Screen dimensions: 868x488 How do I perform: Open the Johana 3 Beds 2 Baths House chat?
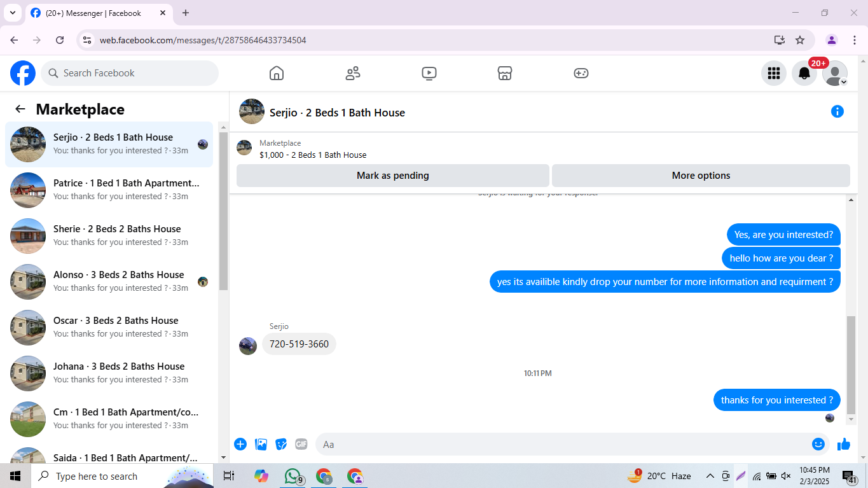tap(109, 373)
